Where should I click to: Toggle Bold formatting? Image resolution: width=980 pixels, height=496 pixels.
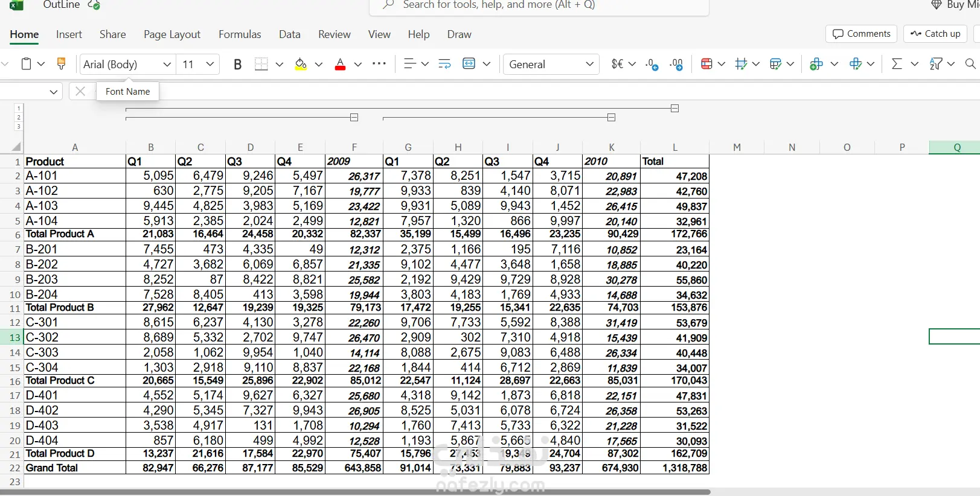click(x=237, y=64)
